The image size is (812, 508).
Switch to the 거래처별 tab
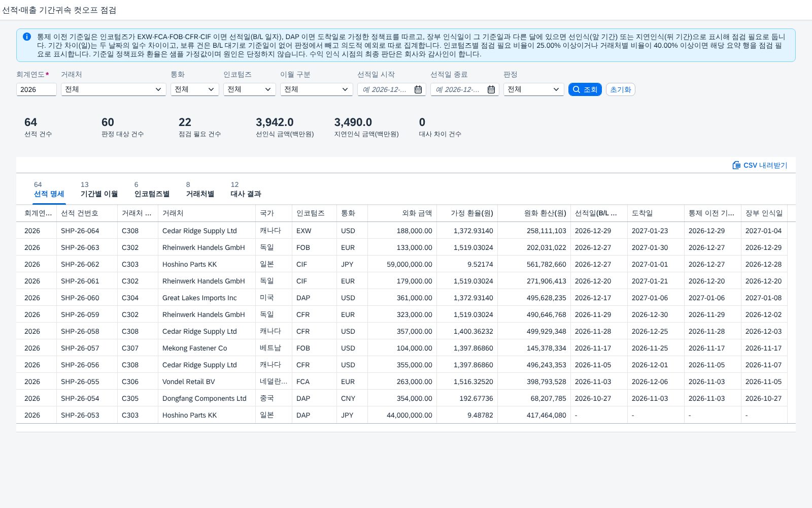click(x=200, y=190)
